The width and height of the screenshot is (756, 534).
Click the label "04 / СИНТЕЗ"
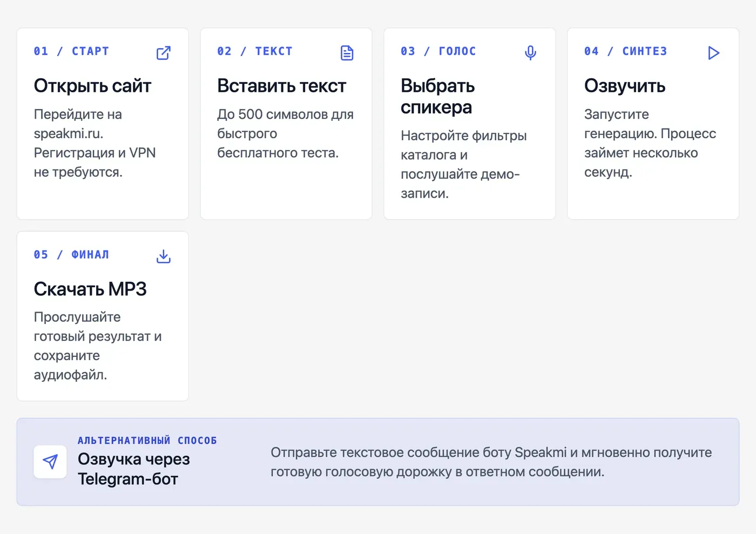[x=626, y=51]
